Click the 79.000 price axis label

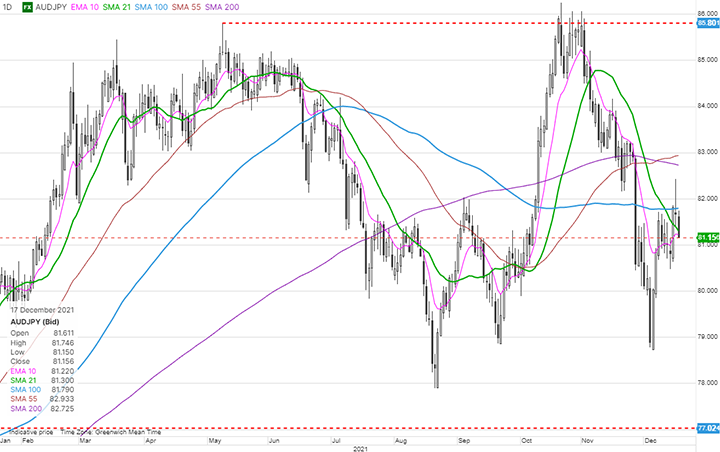[x=707, y=337]
